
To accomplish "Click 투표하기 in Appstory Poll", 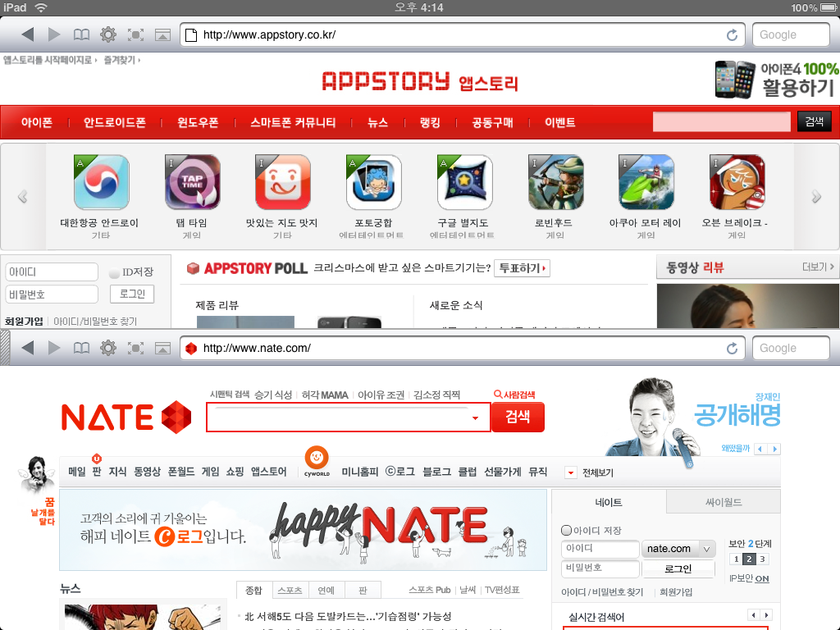I will coord(523,268).
